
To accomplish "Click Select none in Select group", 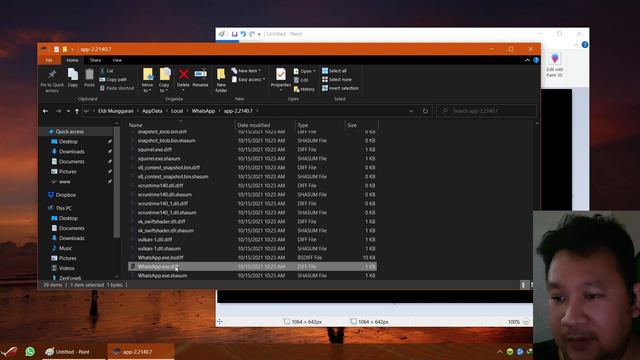I will tap(337, 80).
